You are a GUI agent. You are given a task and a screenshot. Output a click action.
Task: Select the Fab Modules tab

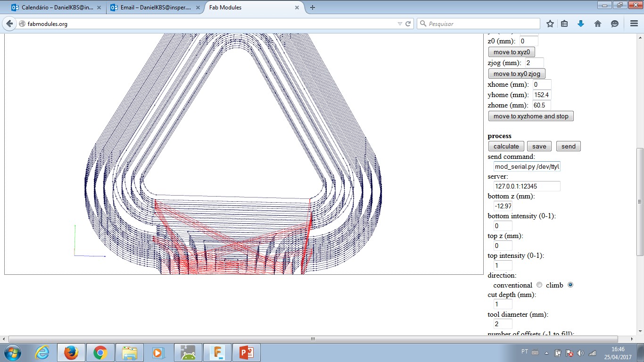tap(255, 8)
